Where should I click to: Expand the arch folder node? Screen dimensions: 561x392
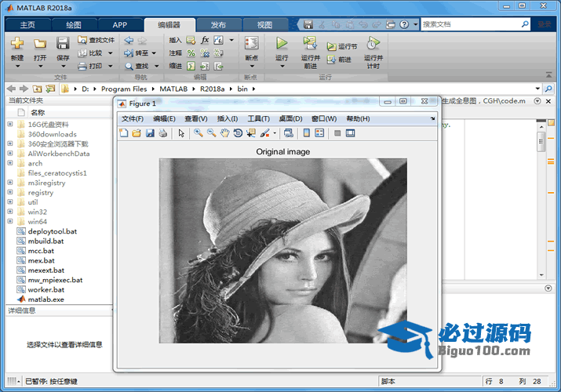tap(10, 163)
